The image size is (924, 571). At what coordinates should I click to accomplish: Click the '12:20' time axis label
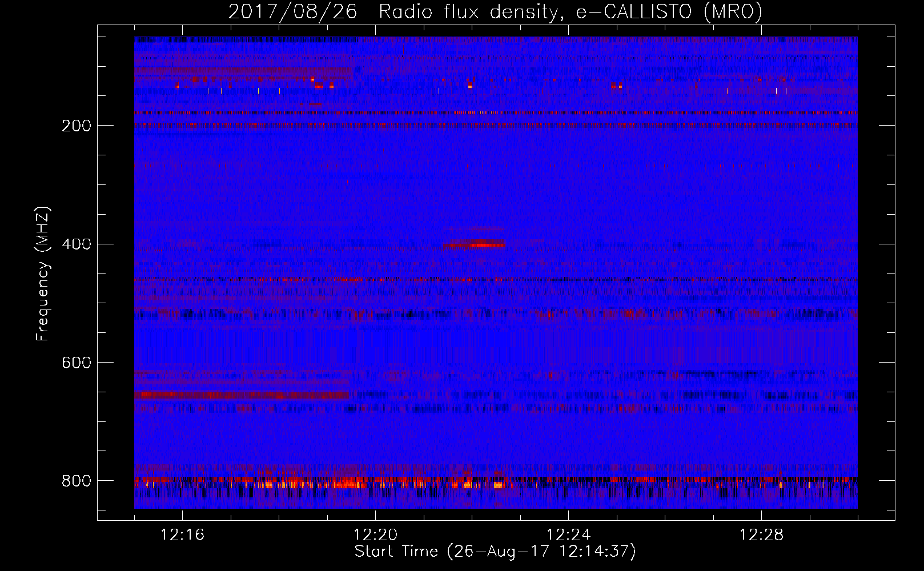coord(375,534)
